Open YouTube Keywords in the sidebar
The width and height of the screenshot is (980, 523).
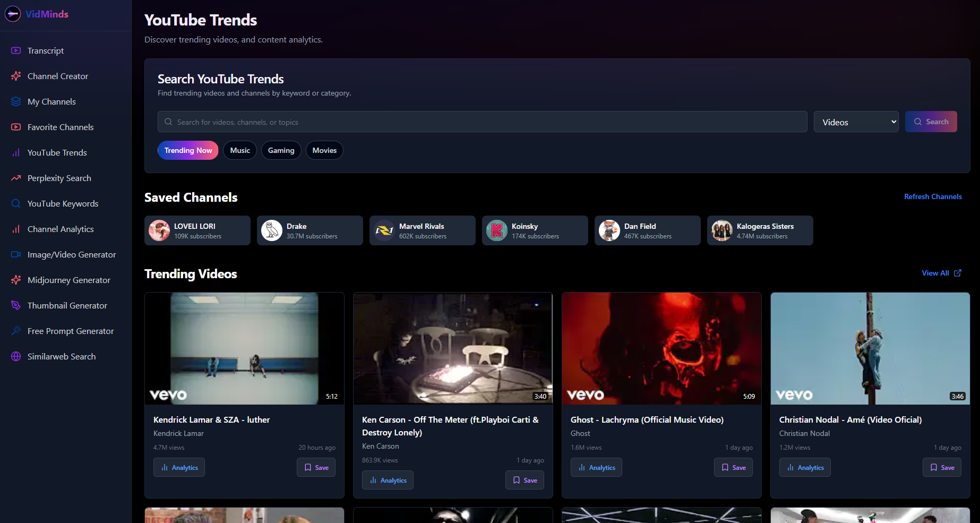pos(66,203)
